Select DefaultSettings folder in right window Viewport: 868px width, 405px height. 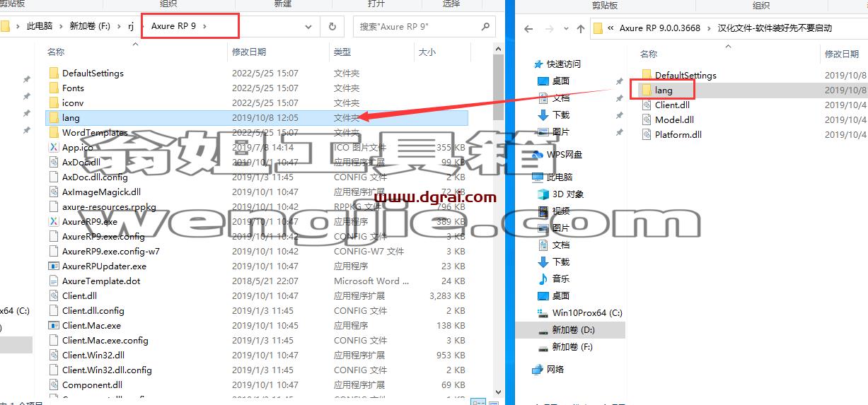click(x=685, y=75)
